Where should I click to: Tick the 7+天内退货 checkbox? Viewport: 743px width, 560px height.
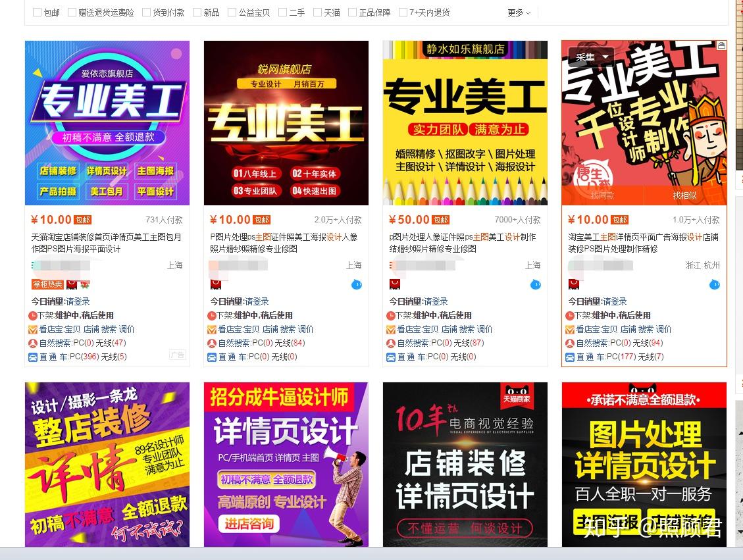(403, 13)
